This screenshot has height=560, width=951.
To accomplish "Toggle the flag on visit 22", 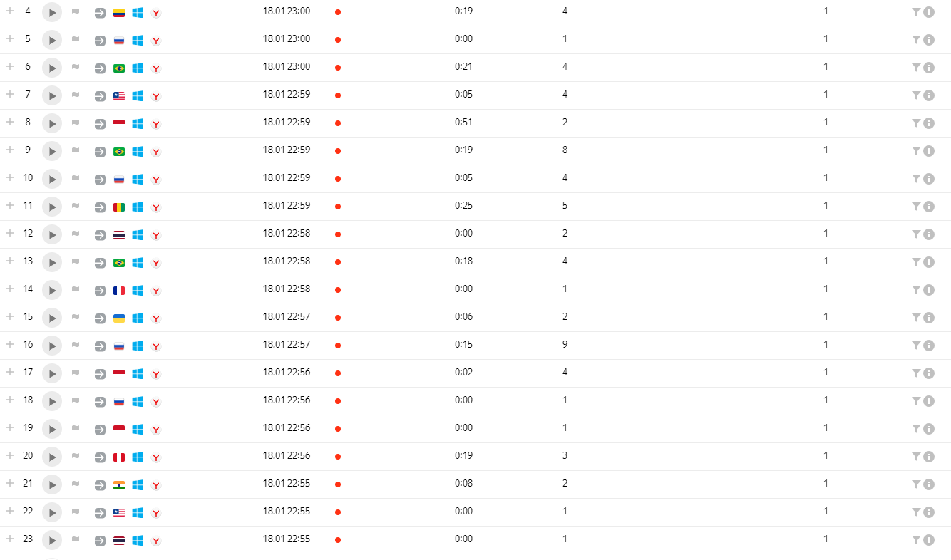I will coord(75,512).
